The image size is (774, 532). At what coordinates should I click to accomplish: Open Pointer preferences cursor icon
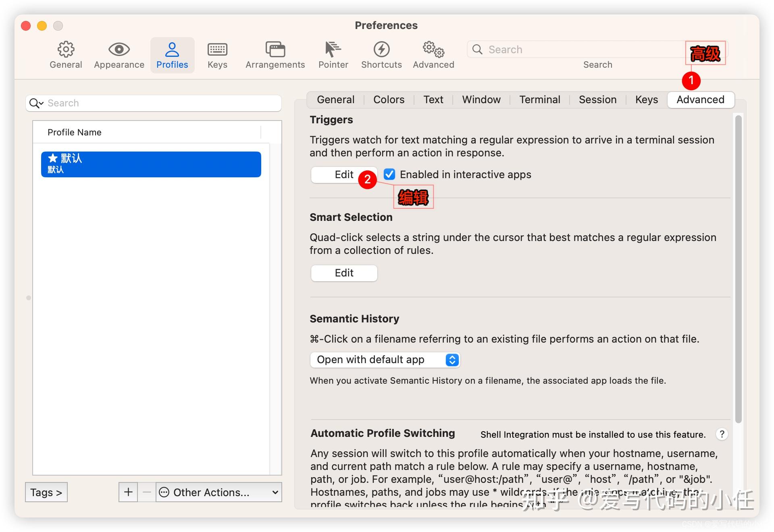coord(333,50)
